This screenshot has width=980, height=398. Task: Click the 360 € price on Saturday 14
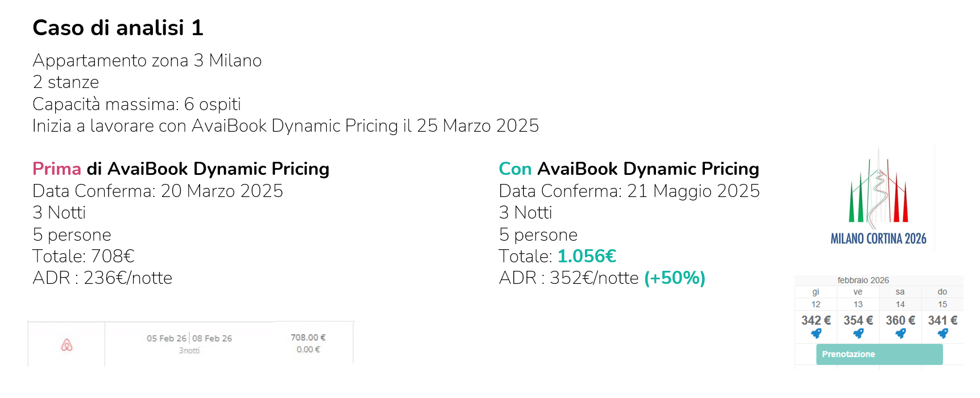coord(900,320)
